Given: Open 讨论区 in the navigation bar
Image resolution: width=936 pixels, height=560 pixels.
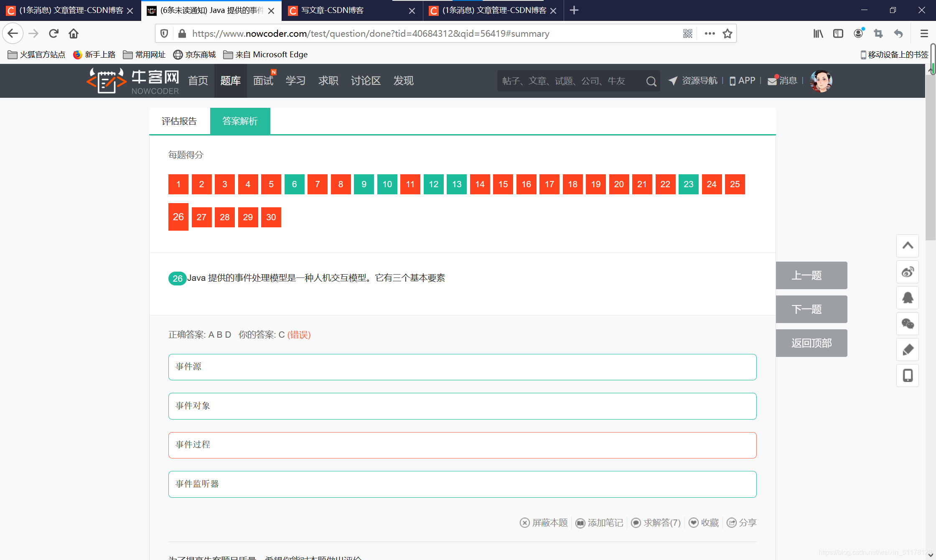Looking at the screenshot, I should pos(366,81).
